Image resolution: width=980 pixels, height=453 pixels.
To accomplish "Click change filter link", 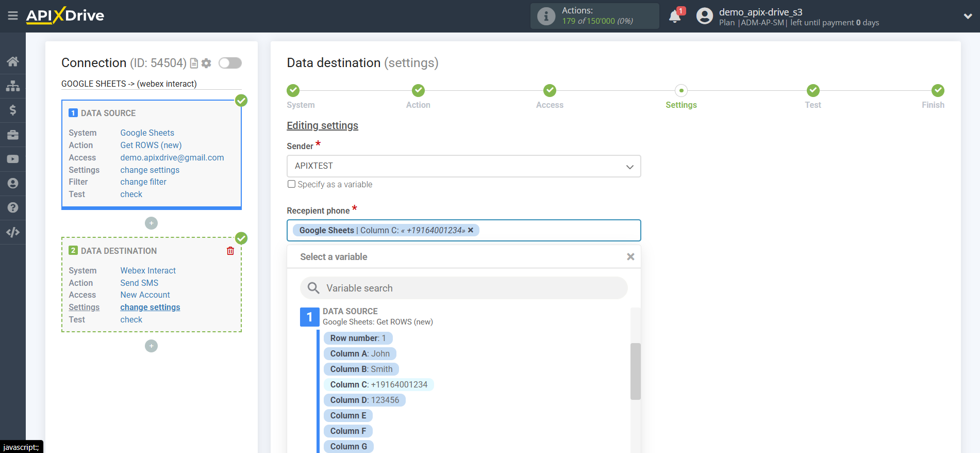I will point(143,182).
